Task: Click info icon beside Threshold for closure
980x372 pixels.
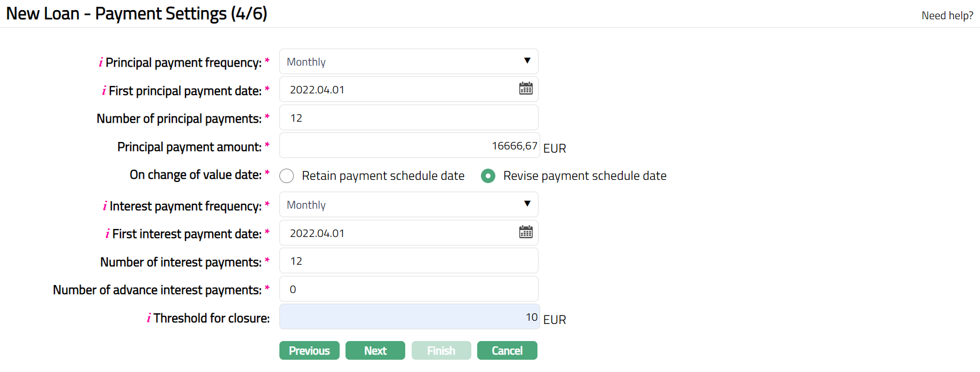Action: coord(149,319)
